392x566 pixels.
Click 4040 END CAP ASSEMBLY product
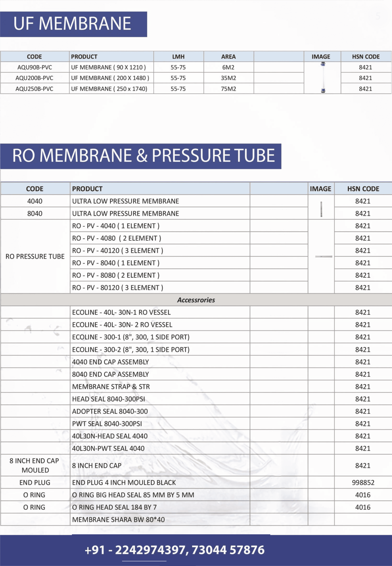tap(111, 362)
